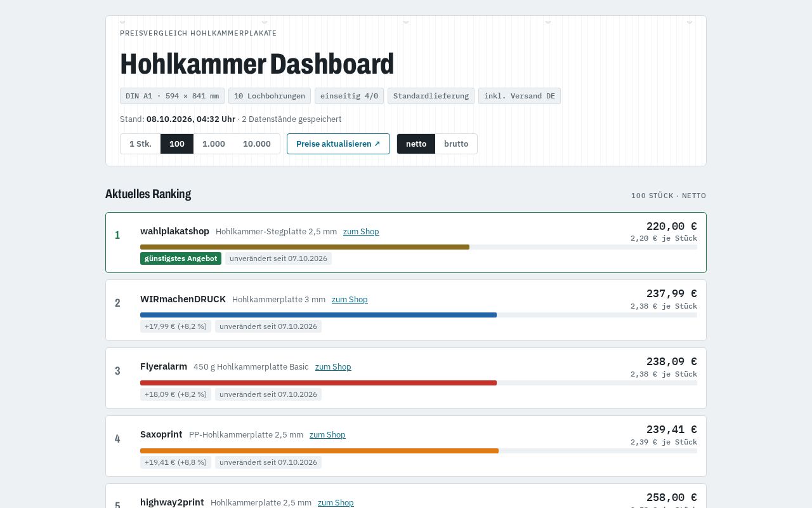
Task: Switch to brutto prices
Action: 456,144
